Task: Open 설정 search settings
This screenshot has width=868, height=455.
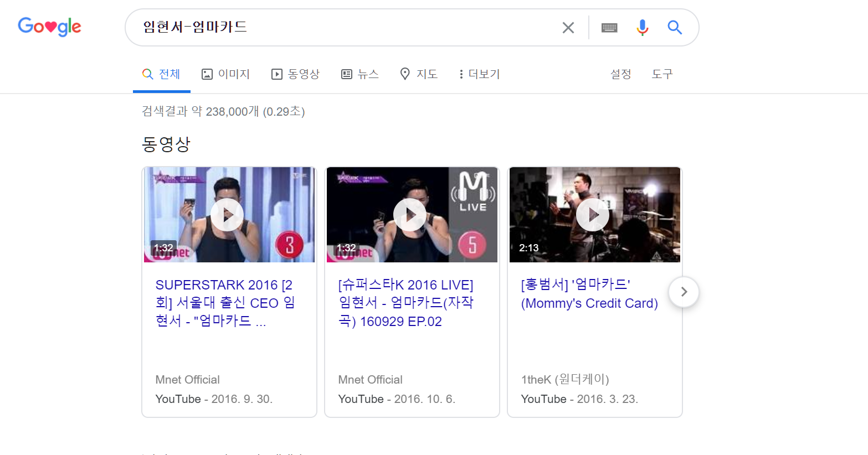Action: pyautogui.click(x=620, y=74)
